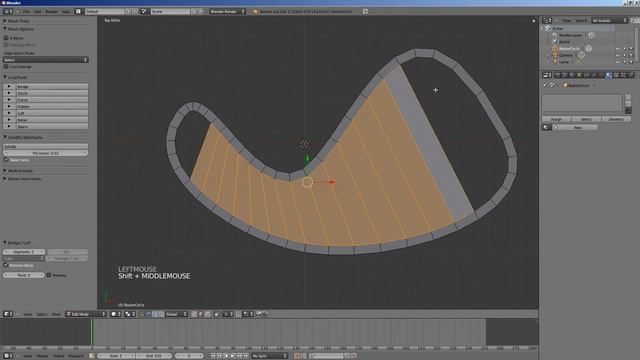640x360 pixels.
Task: Open the All Scenes dropdown in outliner
Action: [609, 20]
